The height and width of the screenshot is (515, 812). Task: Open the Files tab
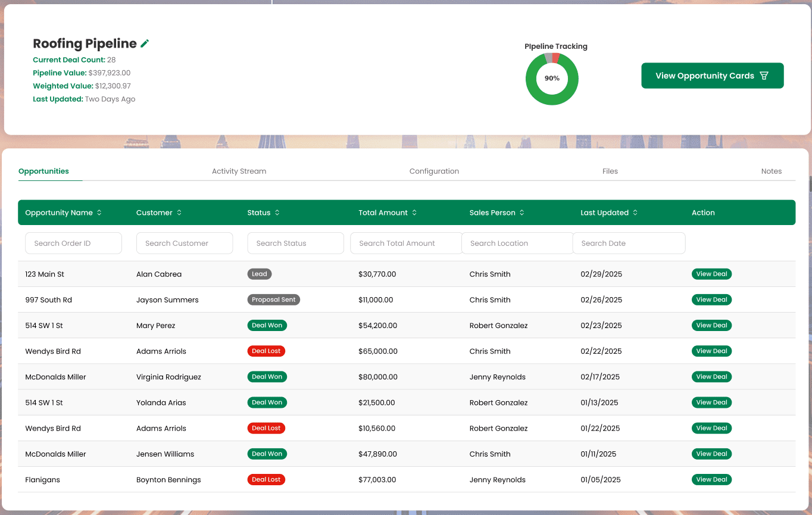coord(610,171)
